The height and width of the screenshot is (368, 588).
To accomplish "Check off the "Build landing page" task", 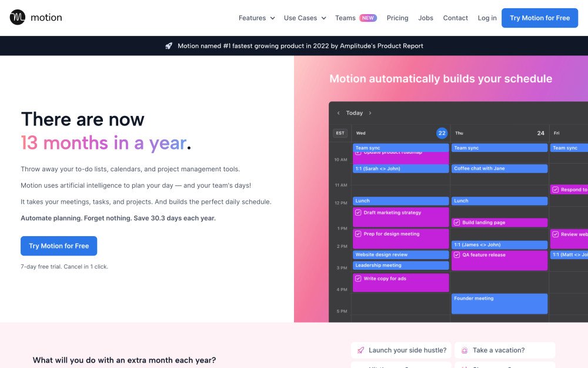I will 456,221.
